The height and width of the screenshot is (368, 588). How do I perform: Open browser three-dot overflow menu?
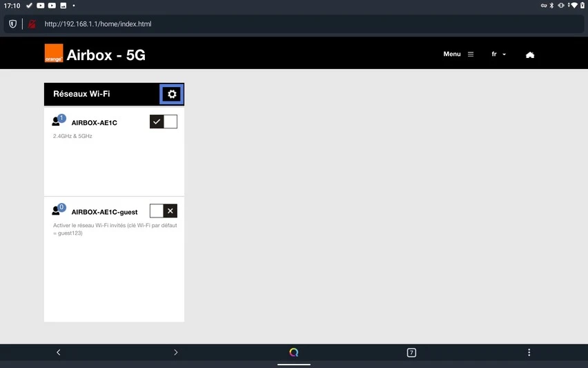click(529, 352)
